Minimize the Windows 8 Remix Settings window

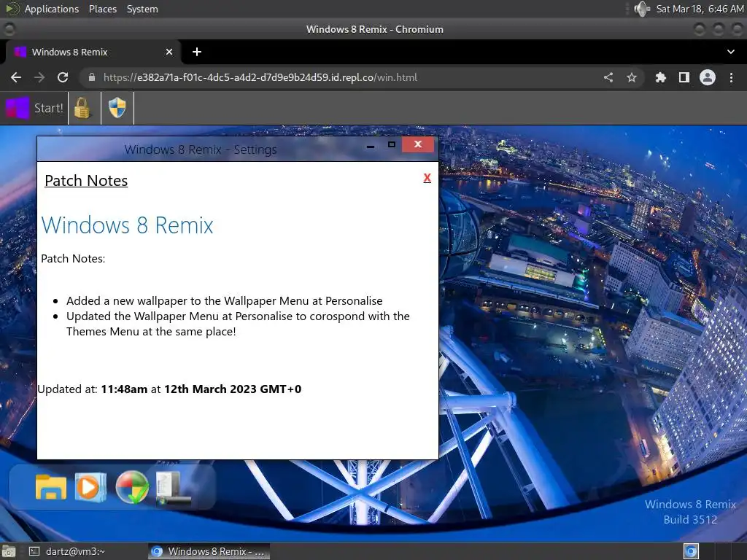click(370, 145)
